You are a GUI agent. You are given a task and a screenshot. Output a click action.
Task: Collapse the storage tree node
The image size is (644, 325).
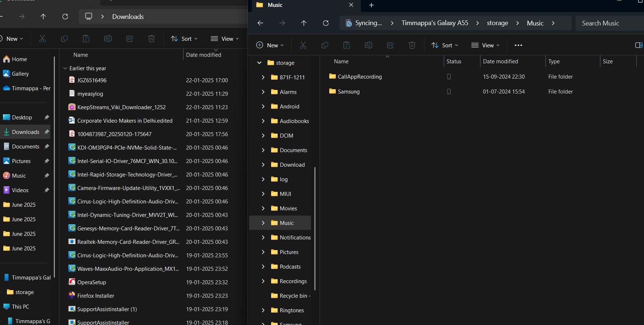point(259,63)
